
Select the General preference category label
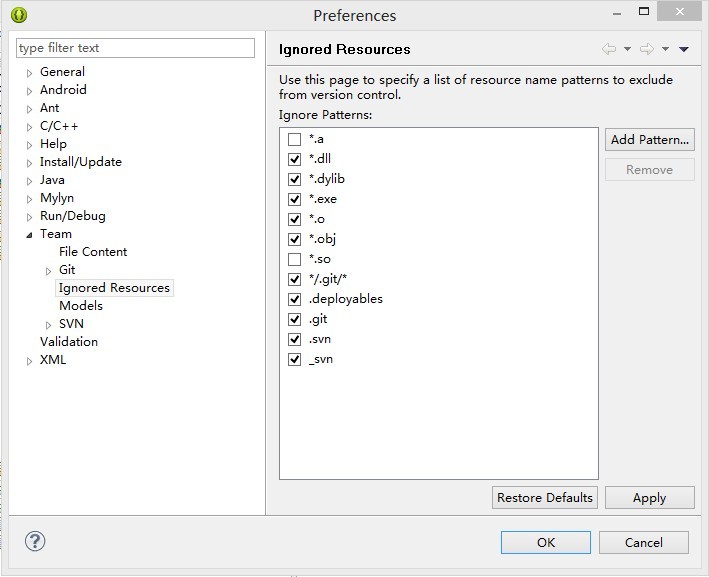(62, 71)
